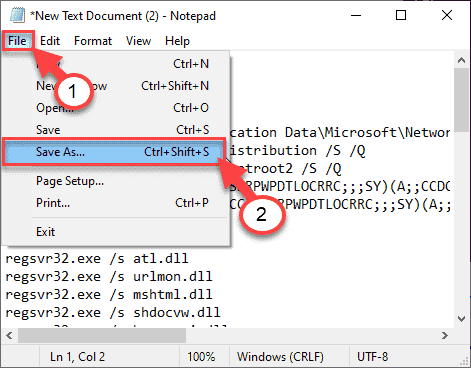The image size is (471, 368).
Task: Click the Notepad app icon in title bar
Action: click(17, 16)
